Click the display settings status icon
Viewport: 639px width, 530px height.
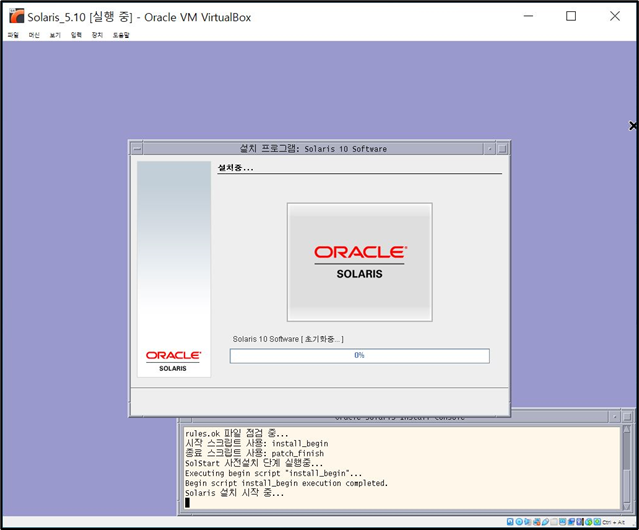coord(562,522)
